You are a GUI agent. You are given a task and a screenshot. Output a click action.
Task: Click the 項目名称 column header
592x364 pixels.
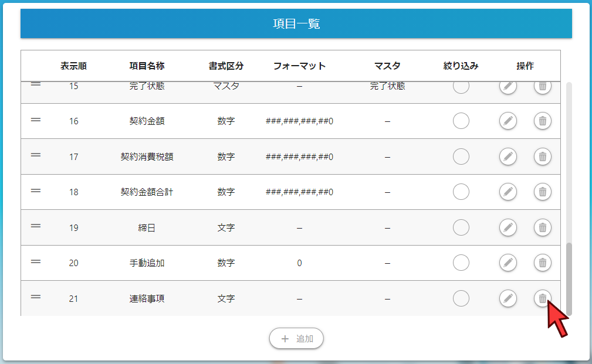pyautogui.click(x=147, y=66)
